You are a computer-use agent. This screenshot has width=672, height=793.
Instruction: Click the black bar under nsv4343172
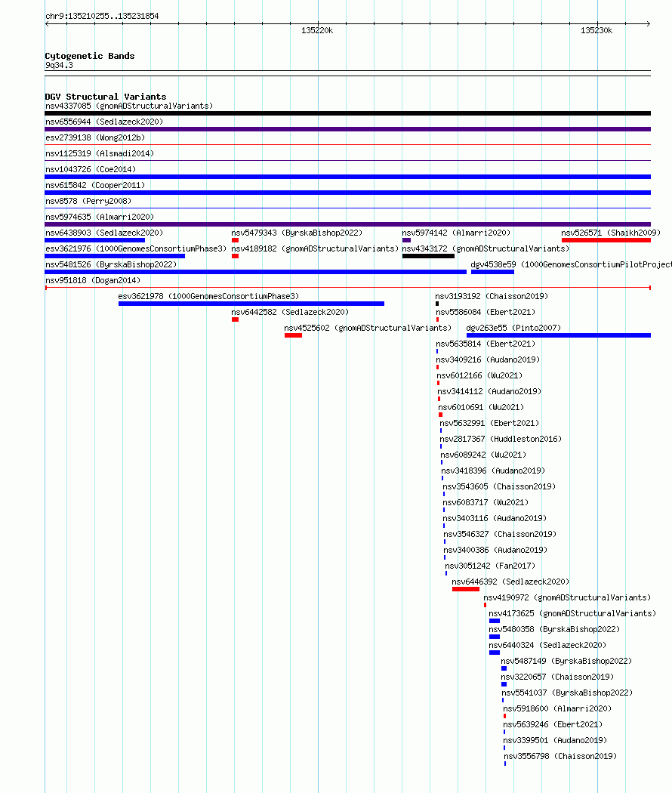pyautogui.click(x=428, y=257)
